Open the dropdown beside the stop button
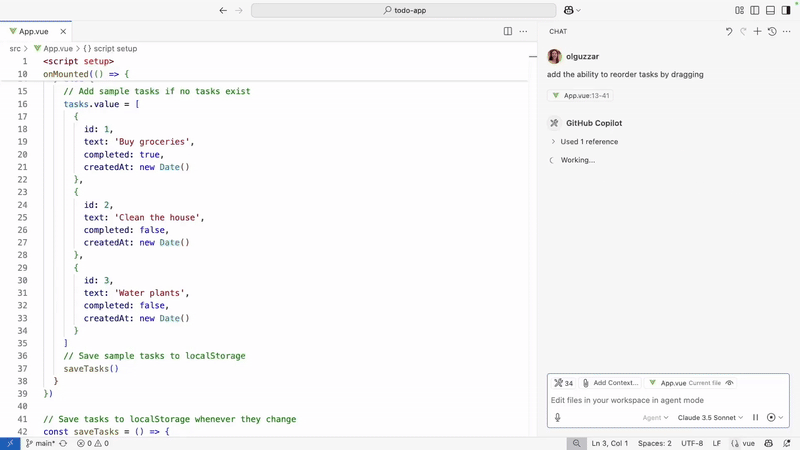Viewport: 800px width, 450px height. pos(781,417)
